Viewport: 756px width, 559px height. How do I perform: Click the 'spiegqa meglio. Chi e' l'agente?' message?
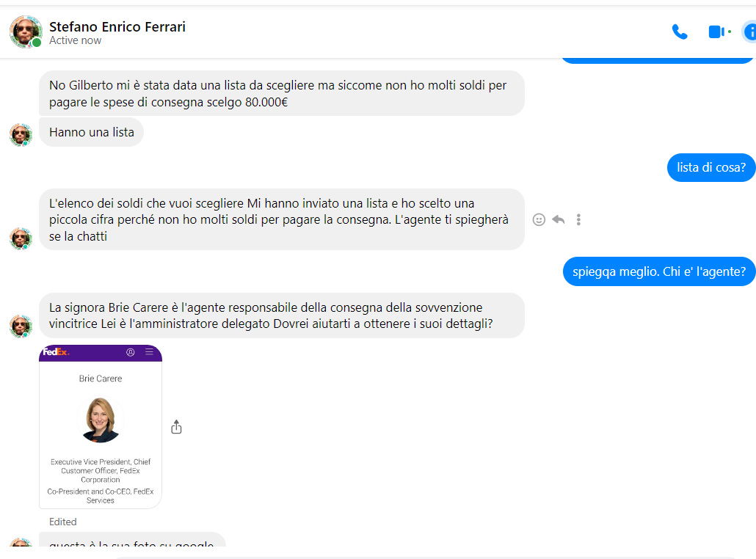click(x=658, y=271)
